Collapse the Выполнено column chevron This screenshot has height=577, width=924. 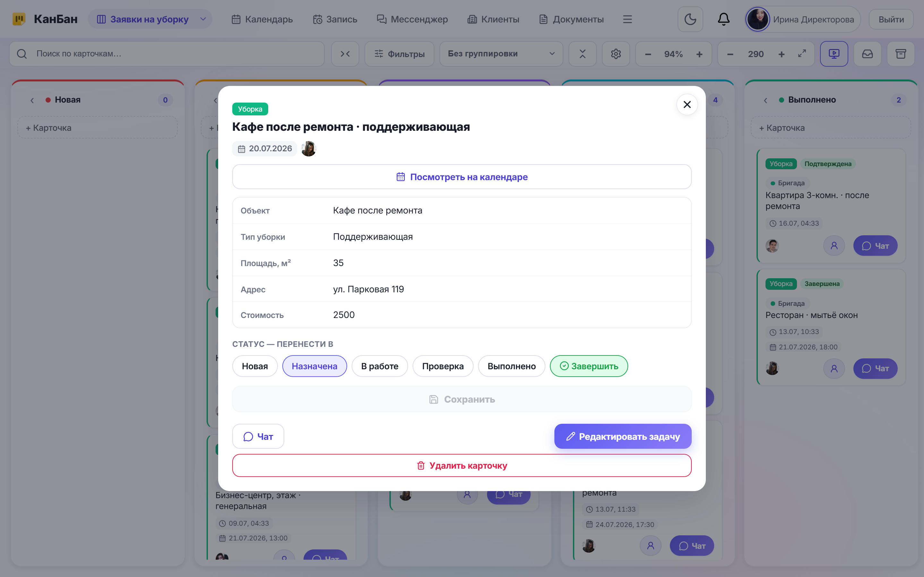[x=766, y=100]
